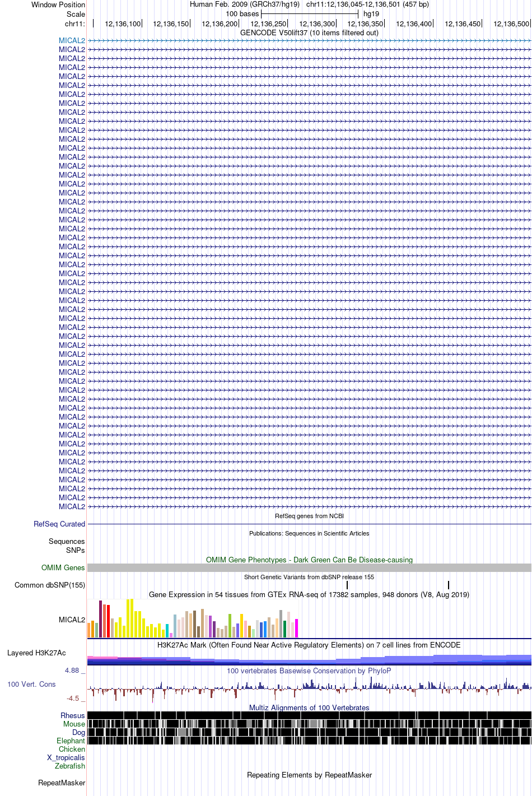This screenshot has height=796, width=532.
Task: Click the Sequences track label
Action: pyautogui.click(x=67, y=541)
